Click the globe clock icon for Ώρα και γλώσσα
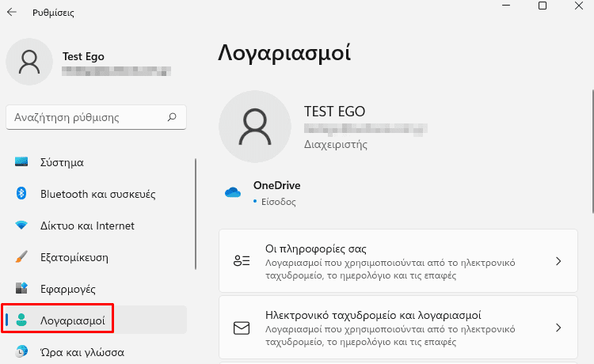 tap(21, 351)
